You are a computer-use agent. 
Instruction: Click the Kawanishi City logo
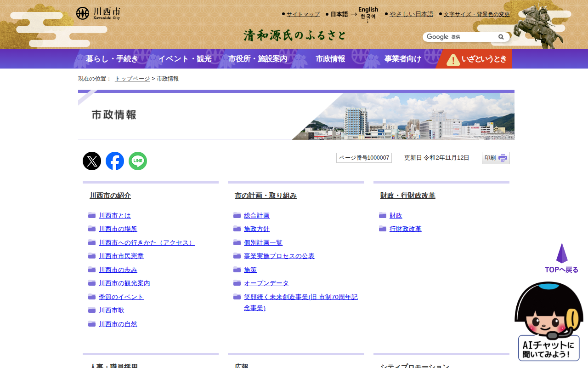click(x=98, y=13)
